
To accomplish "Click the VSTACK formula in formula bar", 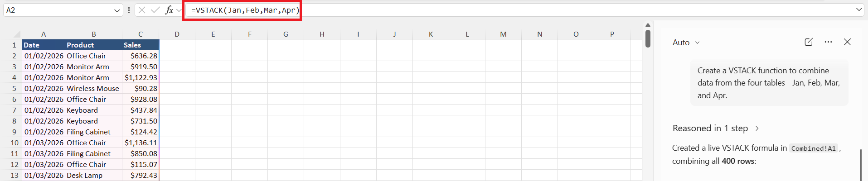I will coord(245,10).
